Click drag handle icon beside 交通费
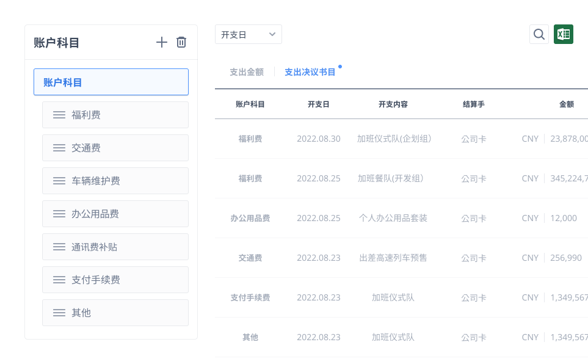 coord(59,148)
